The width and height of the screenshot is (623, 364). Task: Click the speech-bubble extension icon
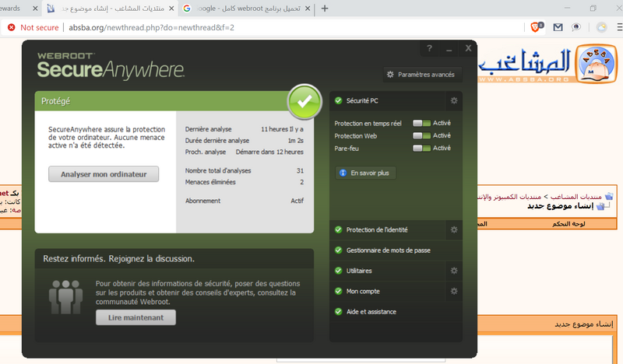[576, 27]
